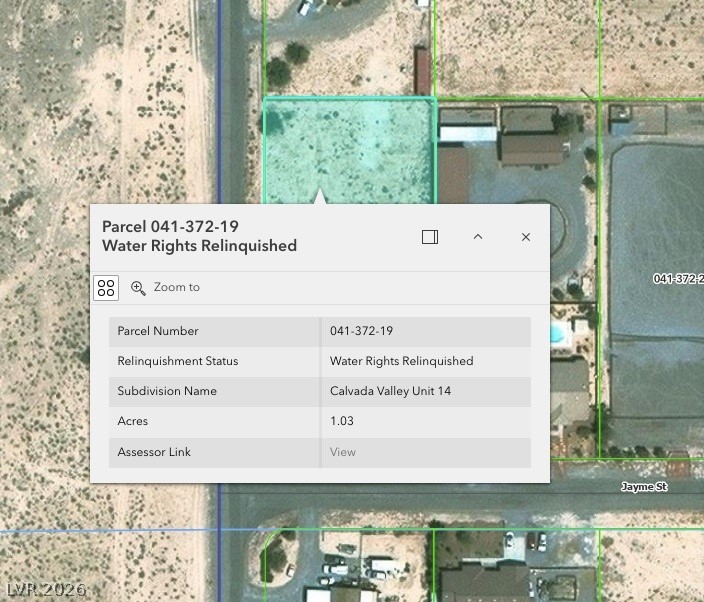704x602 pixels.
Task: Click the LVR 2026 watermark
Action: (x=46, y=590)
